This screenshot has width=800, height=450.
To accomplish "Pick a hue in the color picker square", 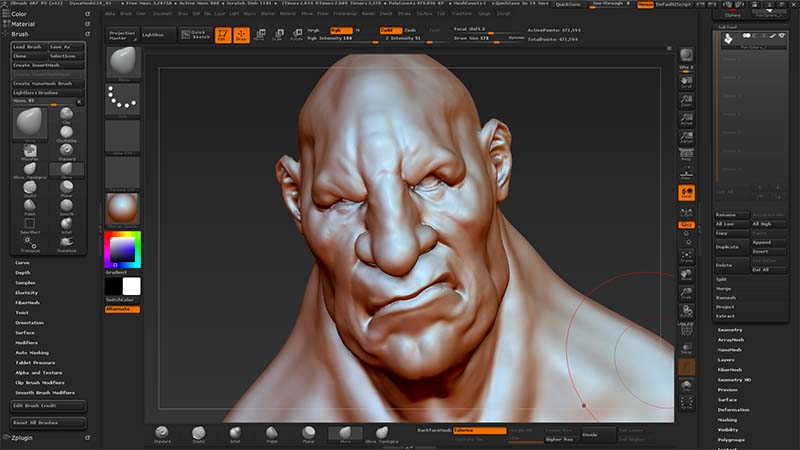I will tap(122, 250).
